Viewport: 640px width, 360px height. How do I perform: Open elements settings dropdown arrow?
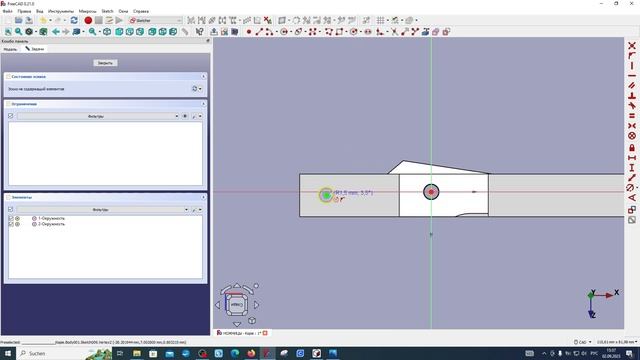point(200,209)
